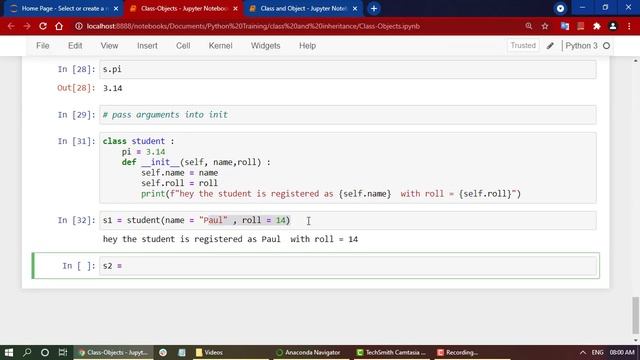The width and height of the screenshot is (640, 360).
Task: Click the Trusted notebook button
Action: point(523,45)
